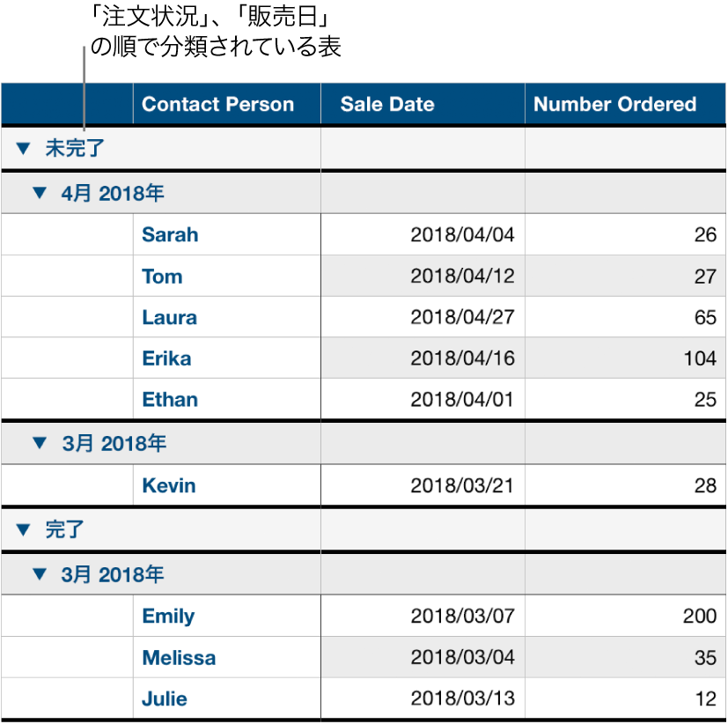728x724 pixels.
Task: Select Melissa's sale date 2018/03/04
Action: (462, 658)
